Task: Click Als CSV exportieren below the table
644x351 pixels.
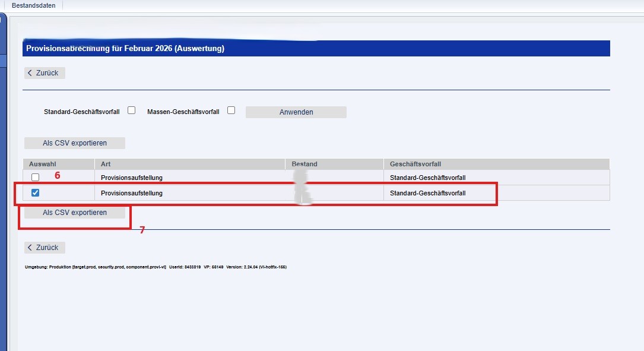Action: click(75, 213)
